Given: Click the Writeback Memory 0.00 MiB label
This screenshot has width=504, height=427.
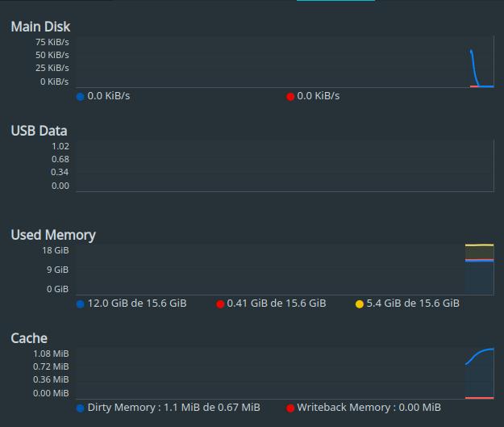Looking at the screenshot, I should [369, 408].
